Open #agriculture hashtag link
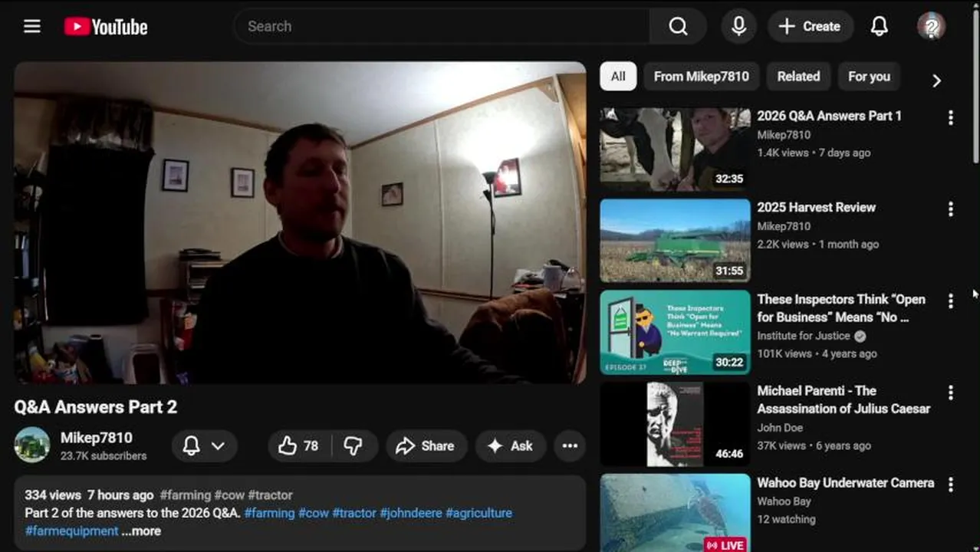Screen dimensions: 980x552 (478, 513)
